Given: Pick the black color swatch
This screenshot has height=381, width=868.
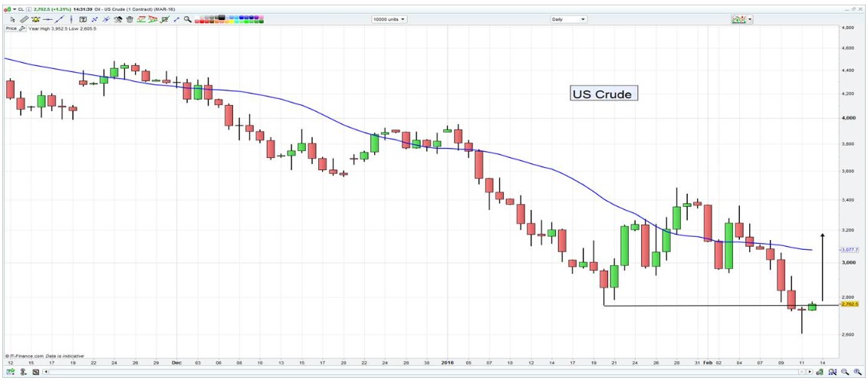Looking at the screenshot, I should tap(222, 17).
